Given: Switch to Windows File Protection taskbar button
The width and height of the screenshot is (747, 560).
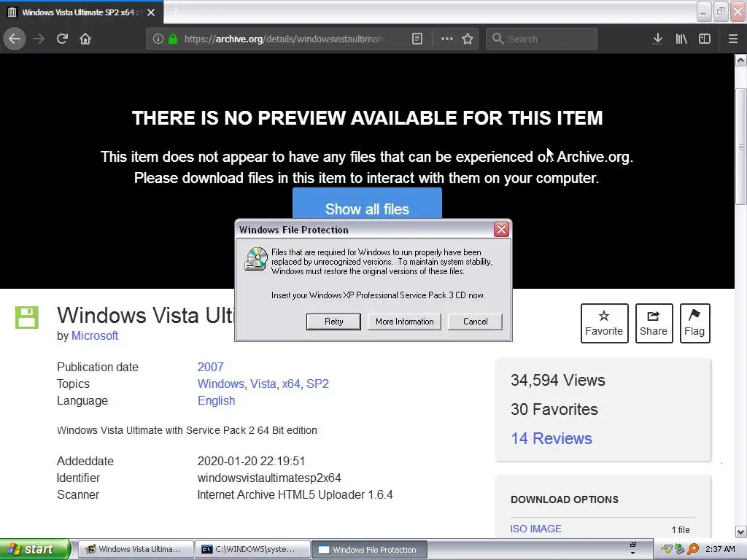Looking at the screenshot, I should [369, 549].
